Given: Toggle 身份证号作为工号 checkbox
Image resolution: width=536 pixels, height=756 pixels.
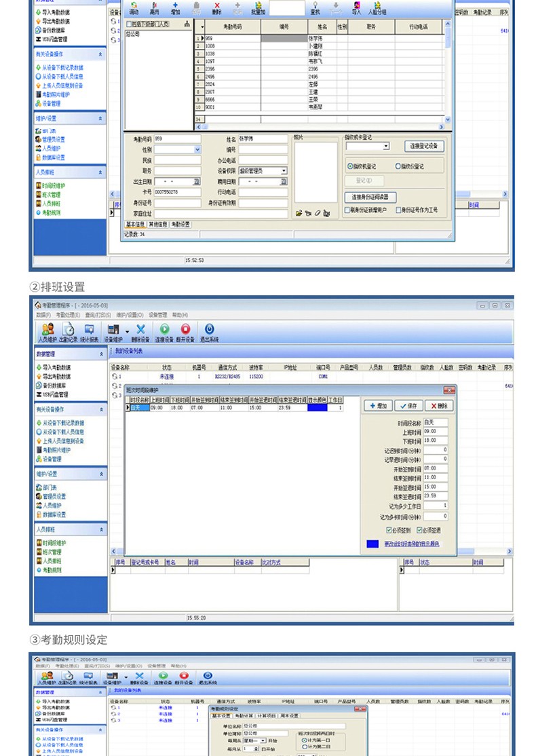Looking at the screenshot, I should (398, 210).
